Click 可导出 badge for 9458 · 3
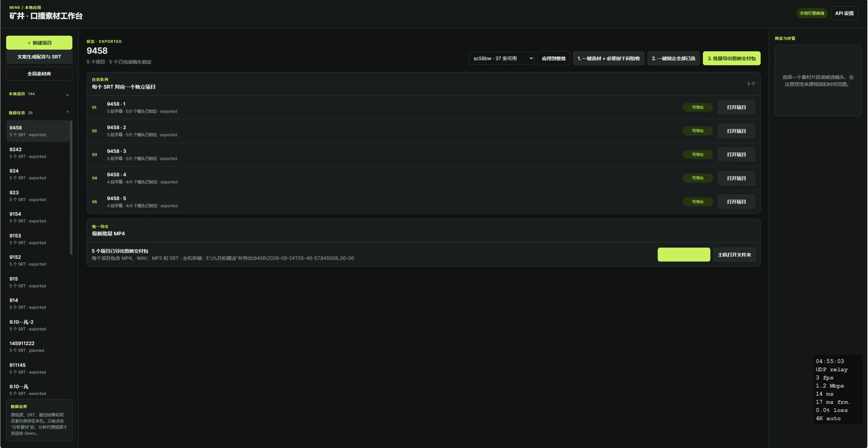 coord(698,154)
